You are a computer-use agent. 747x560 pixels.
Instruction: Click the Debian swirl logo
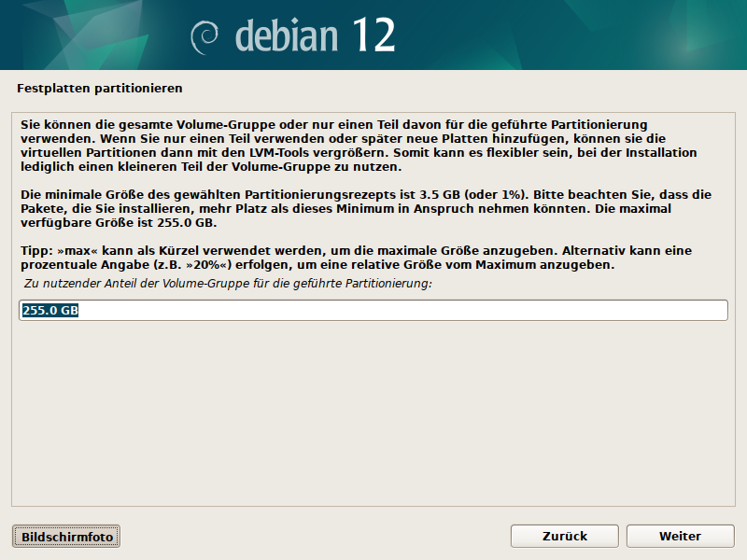[x=204, y=35]
